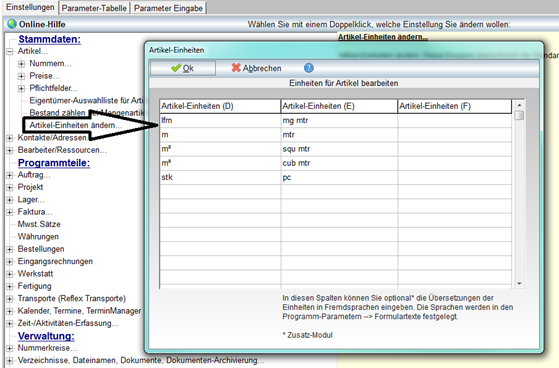Open the blue help question mark icon
This screenshot has width=559, height=368.
[x=308, y=68]
